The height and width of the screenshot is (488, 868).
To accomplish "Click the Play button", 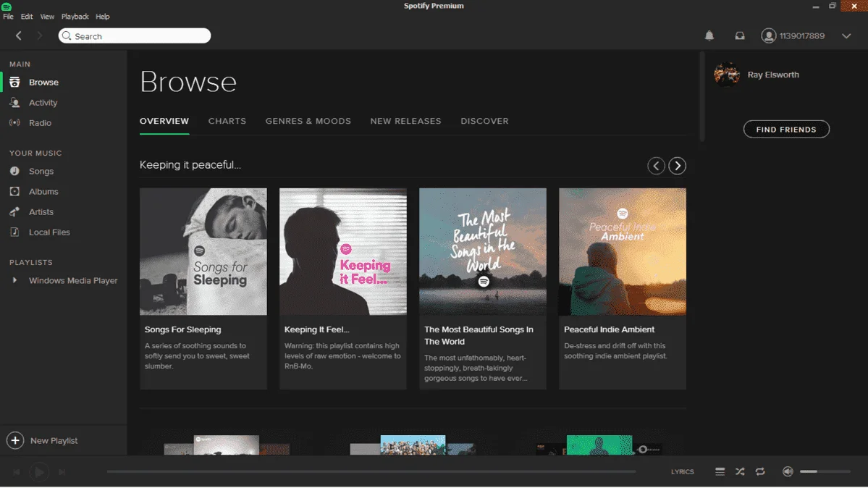I will coord(39,472).
